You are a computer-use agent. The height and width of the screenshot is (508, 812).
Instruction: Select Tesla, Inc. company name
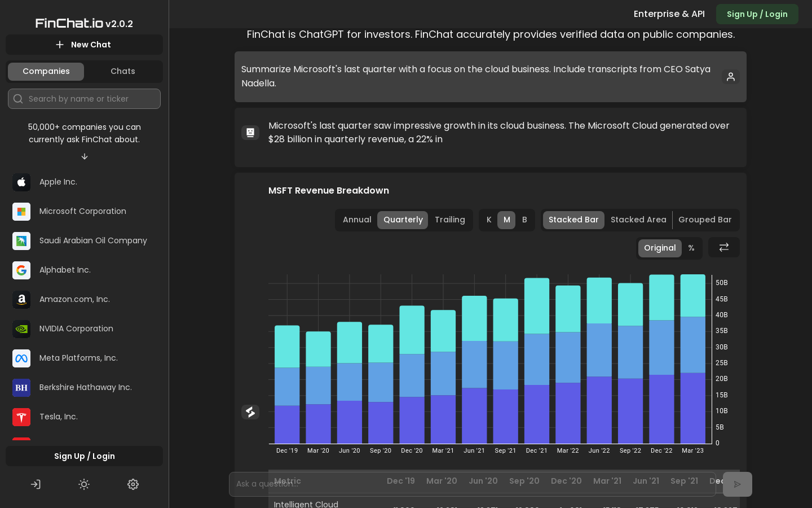click(59, 417)
